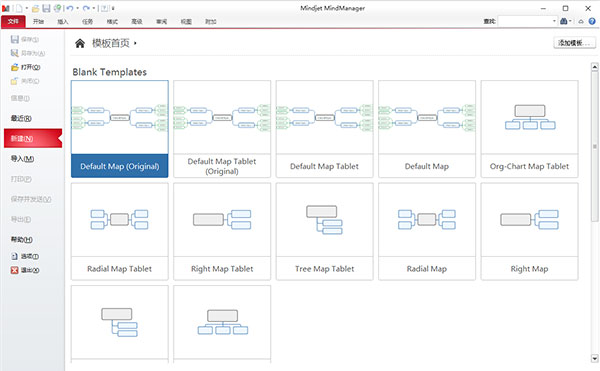Choose 保存(S) in the backstage menu

click(25, 39)
